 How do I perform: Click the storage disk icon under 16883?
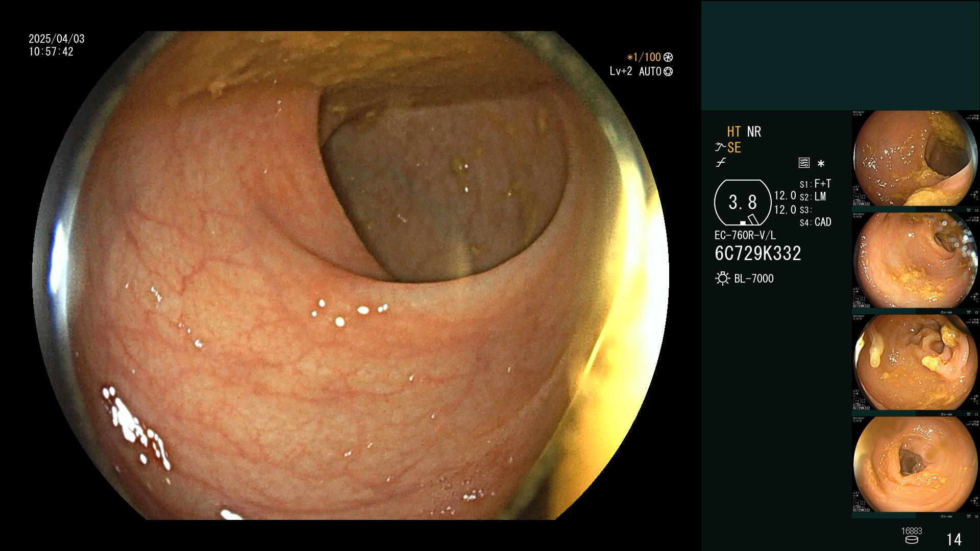coord(911,540)
